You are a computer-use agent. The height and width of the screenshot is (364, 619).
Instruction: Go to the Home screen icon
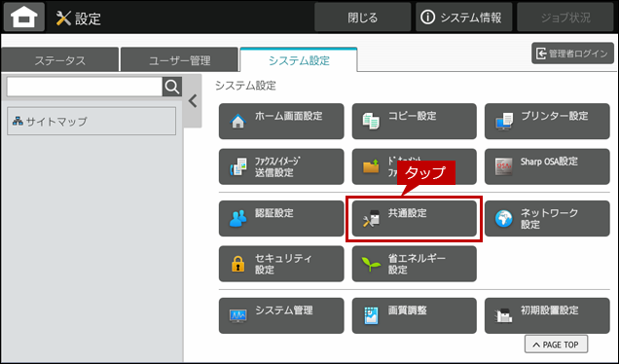24,17
